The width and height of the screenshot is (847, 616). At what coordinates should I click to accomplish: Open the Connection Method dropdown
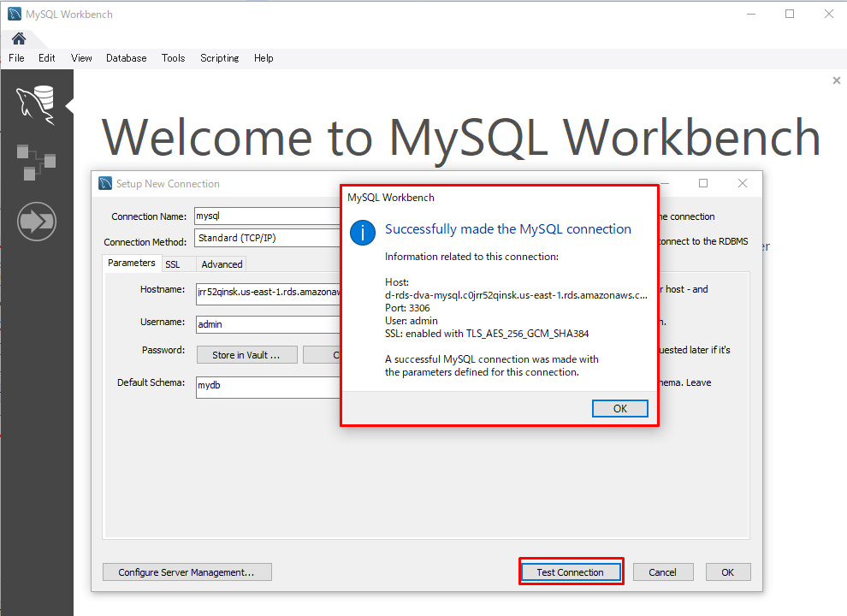[x=267, y=239]
